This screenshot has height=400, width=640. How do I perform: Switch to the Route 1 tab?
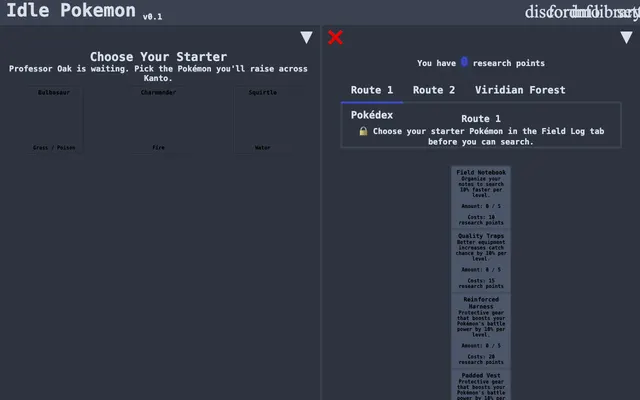click(x=371, y=90)
